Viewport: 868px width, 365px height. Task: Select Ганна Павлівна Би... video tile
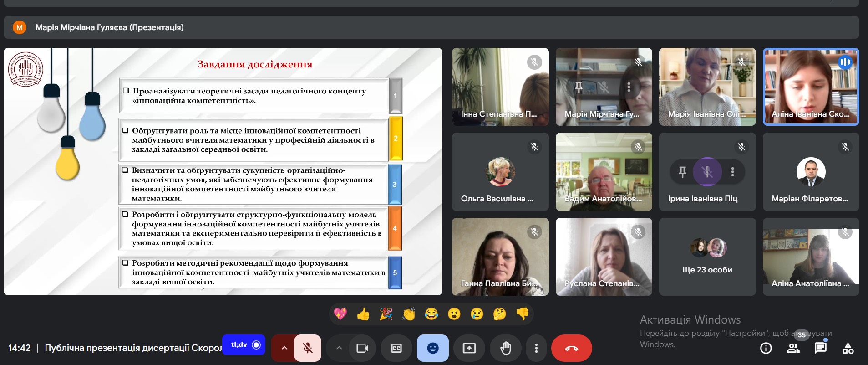(500, 257)
